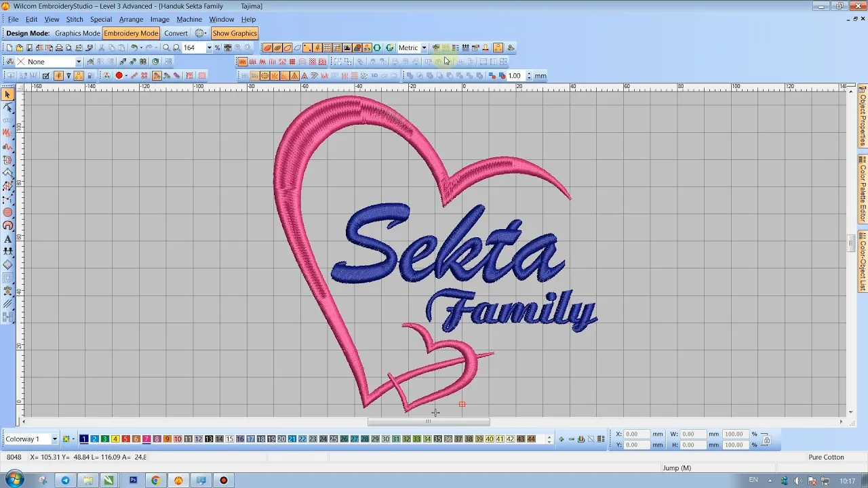868x488 pixels.
Task: Click the Print icon in toolbar
Action: click(x=59, y=47)
